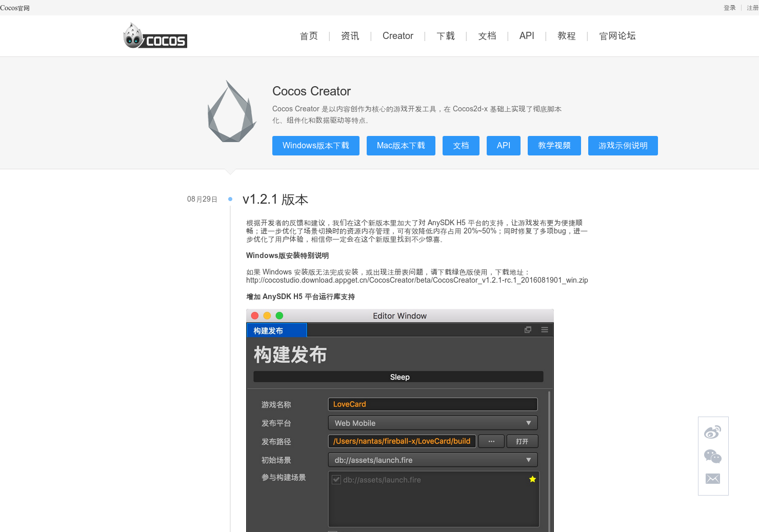Share via the WeChat icon

point(713,456)
